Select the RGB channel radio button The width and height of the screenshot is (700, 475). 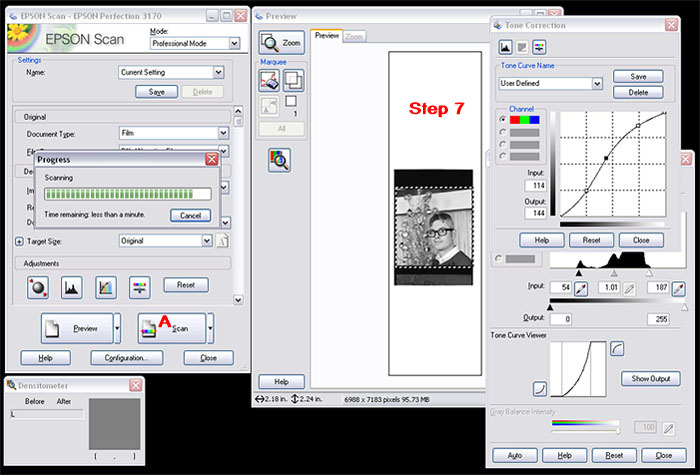coord(503,120)
